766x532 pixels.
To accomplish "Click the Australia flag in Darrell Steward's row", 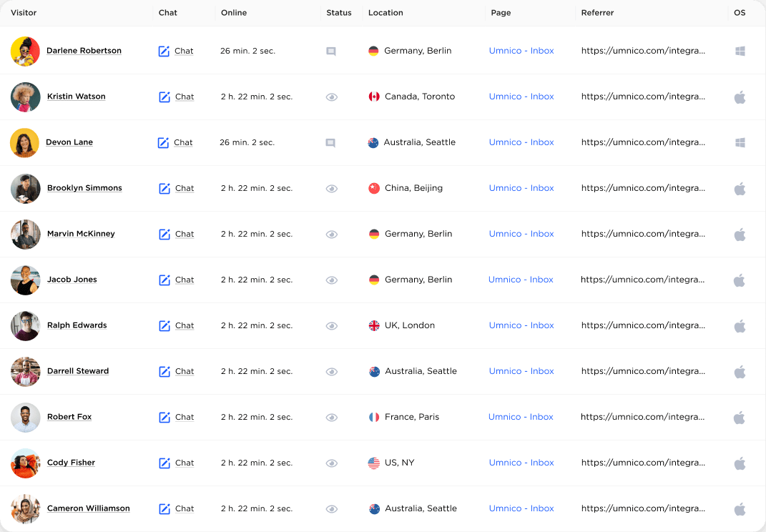I will click(x=373, y=371).
